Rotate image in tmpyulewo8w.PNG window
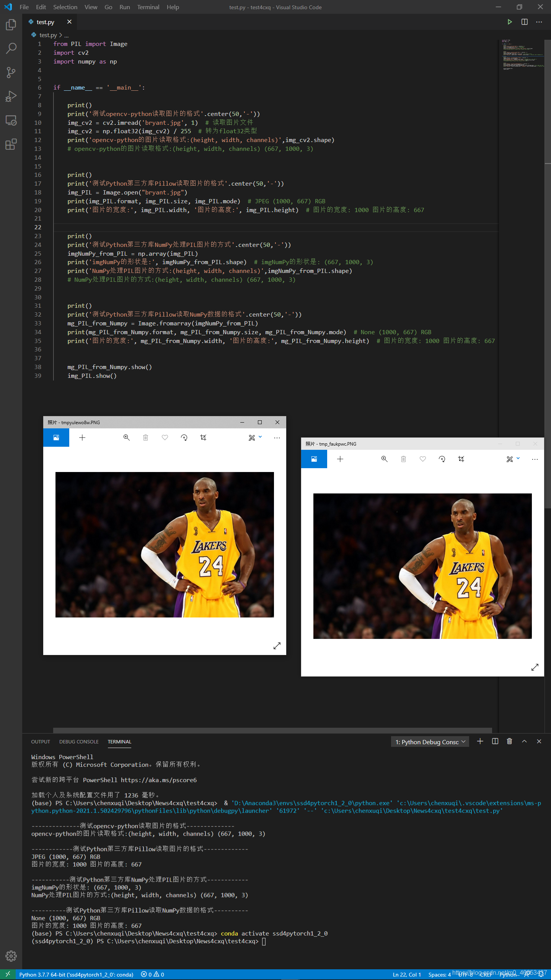The height and width of the screenshot is (980, 551). click(x=184, y=438)
